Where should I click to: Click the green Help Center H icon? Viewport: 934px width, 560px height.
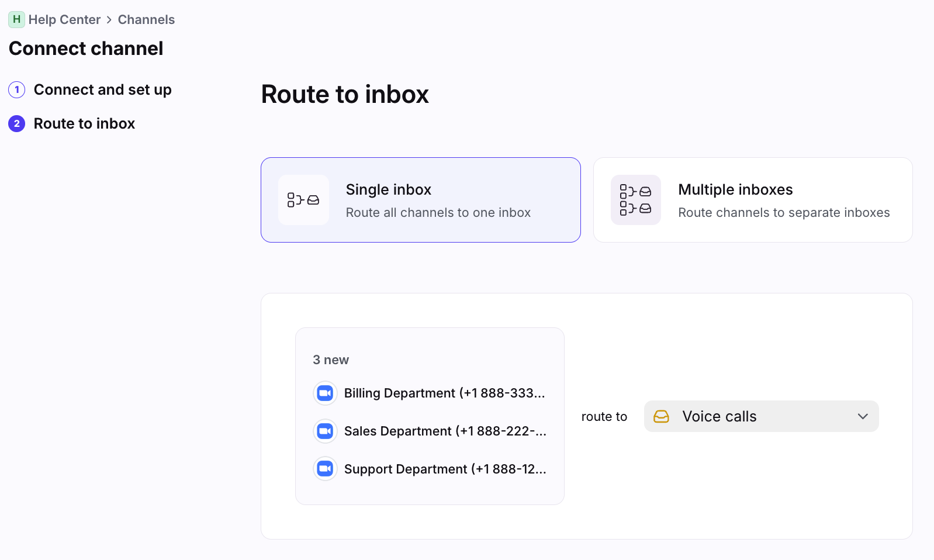pos(16,19)
